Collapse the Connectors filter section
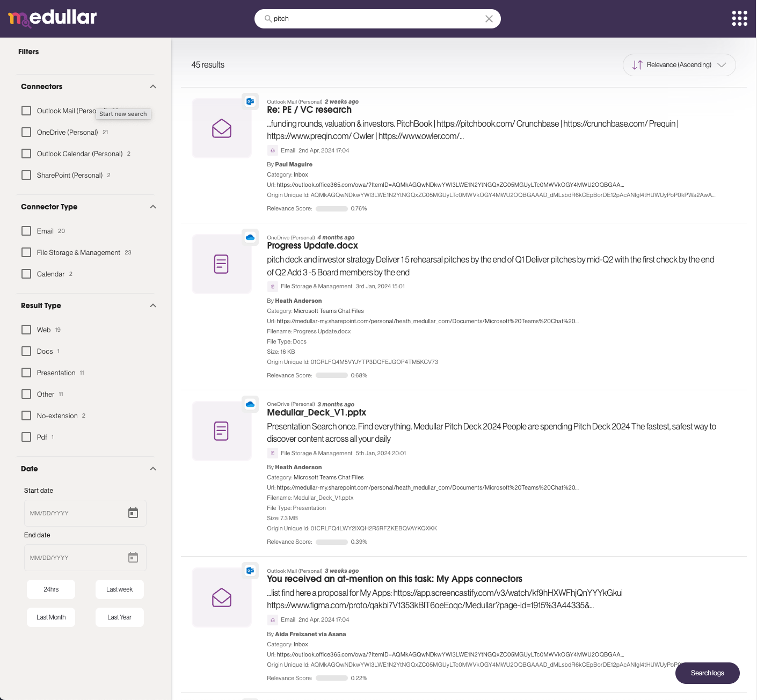 pos(153,86)
